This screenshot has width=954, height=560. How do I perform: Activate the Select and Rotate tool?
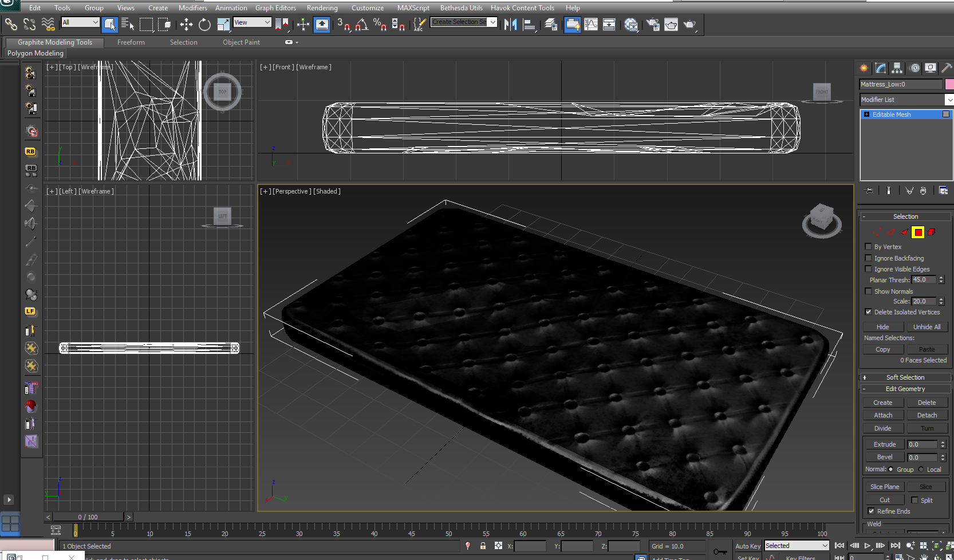click(x=204, y=24)
